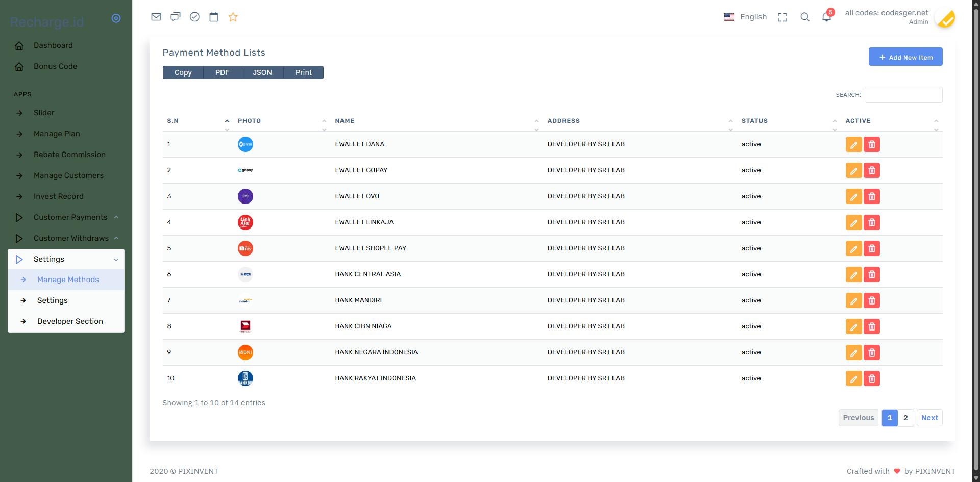Focus the table Search field
Screen dimensions: 980x482
point(903,95)
